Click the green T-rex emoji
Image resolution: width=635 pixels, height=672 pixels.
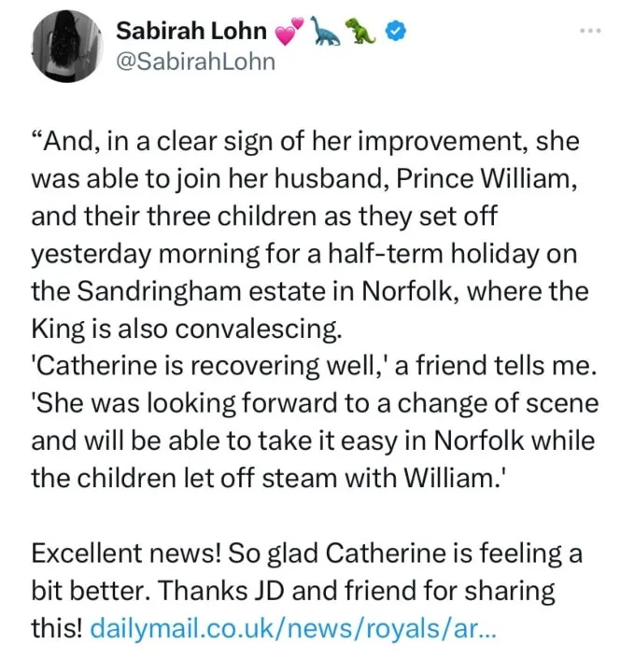point(360,31)
